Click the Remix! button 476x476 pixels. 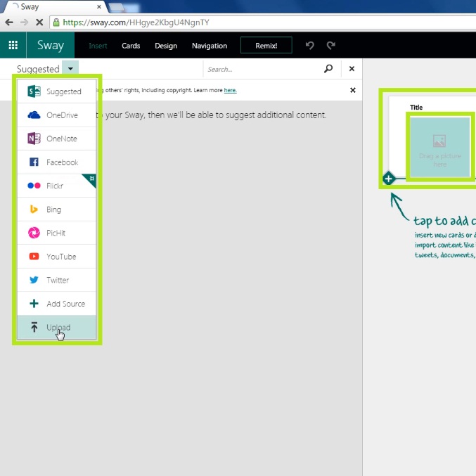click(x=266, y=45)
